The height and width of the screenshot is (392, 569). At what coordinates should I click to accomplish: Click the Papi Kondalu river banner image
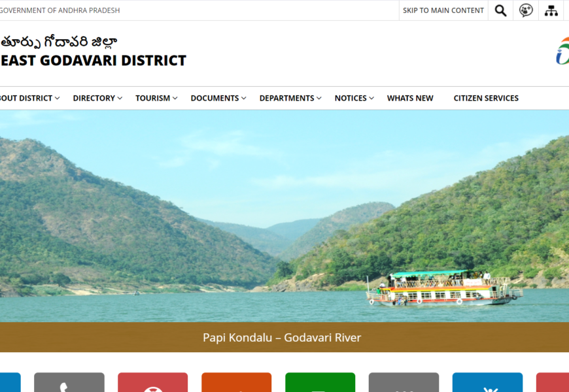pos(284,216)
